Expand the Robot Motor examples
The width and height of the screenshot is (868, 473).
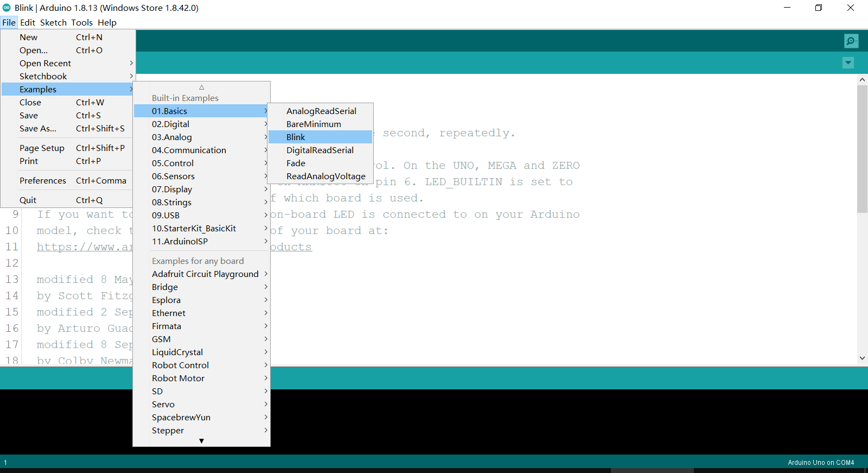tap(201, 378)
